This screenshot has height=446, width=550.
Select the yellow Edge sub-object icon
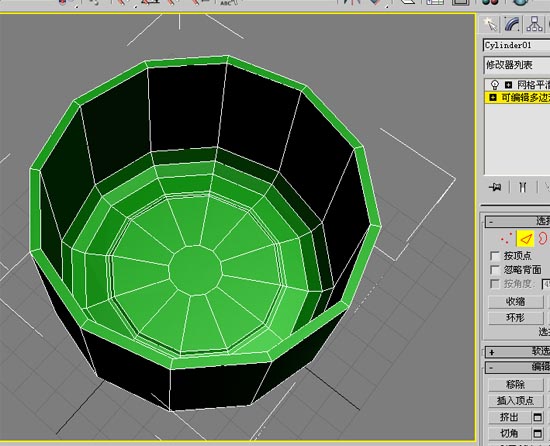525,239
